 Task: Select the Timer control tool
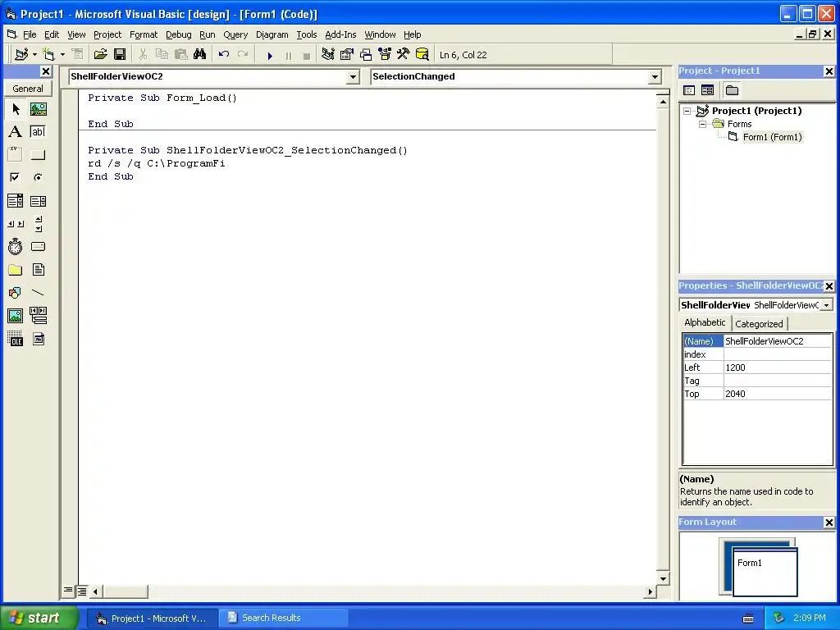[x=16, y=246]
